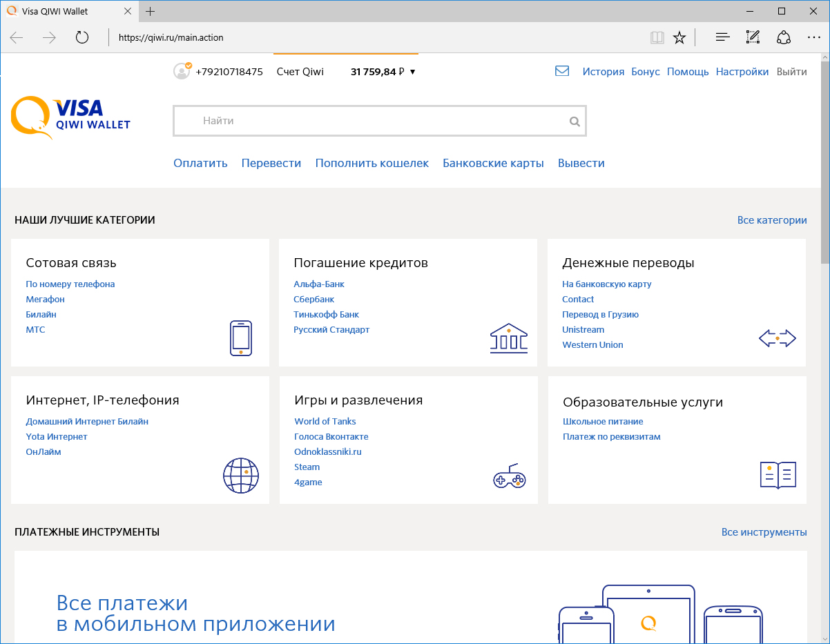The height and width of the screenshot is (644, 830).
Task: Click the mobile phone icon in Сотовая связь
Action: pos(241,338)
